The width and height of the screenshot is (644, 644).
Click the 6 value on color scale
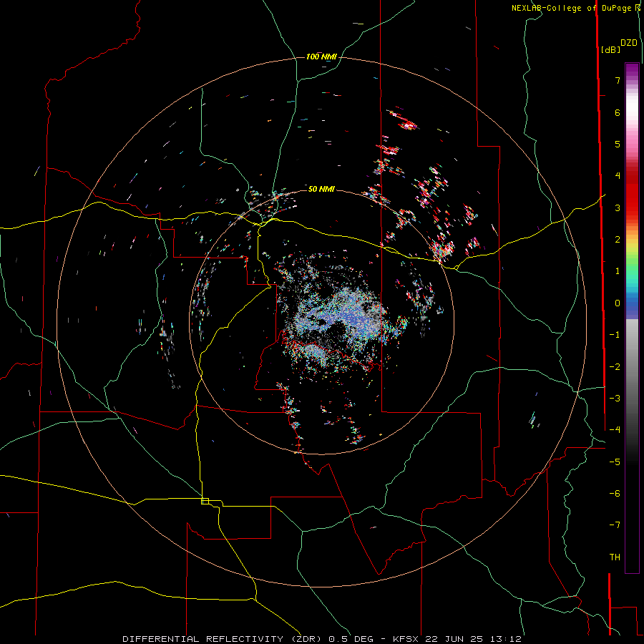click(x=618, y=112)
